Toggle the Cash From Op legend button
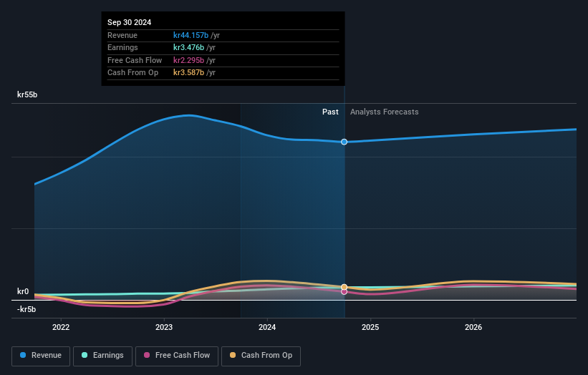The width and height of the screenshot is (588, 375). click(x=261, y=356)
